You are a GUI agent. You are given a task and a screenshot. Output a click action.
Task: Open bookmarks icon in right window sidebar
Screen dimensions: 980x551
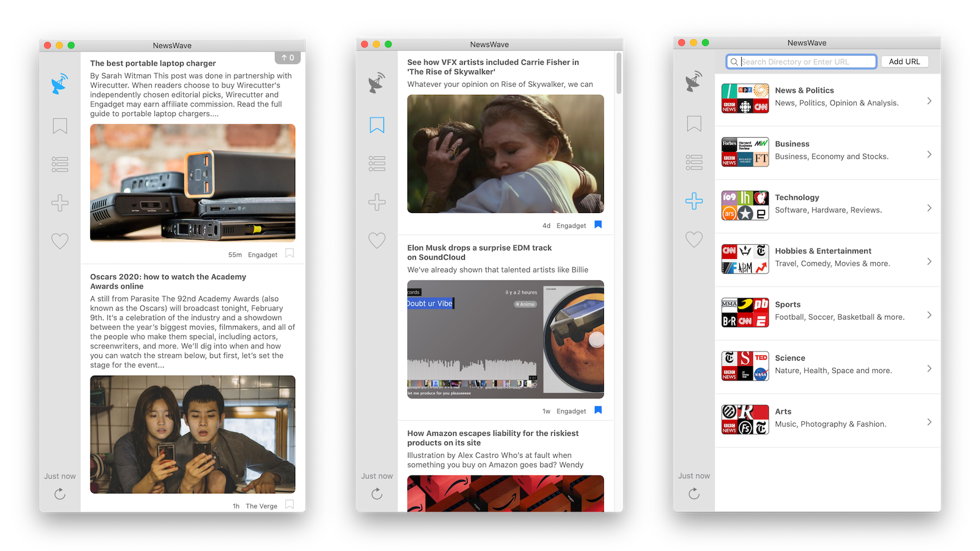tap(694, 124)
